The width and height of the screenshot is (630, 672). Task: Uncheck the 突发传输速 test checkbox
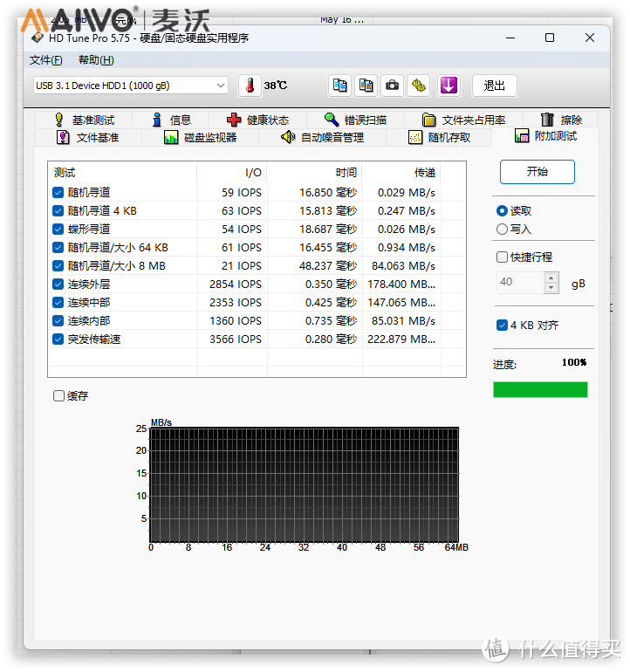tap(58, 339)
